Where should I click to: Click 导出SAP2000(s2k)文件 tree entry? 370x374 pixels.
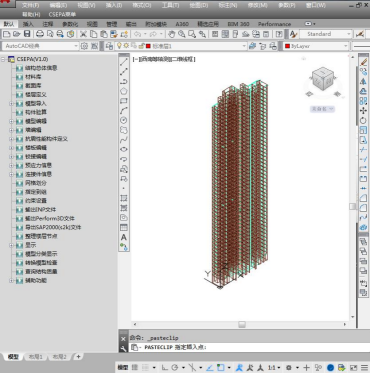pyautogui.click(x=53, y=227)
